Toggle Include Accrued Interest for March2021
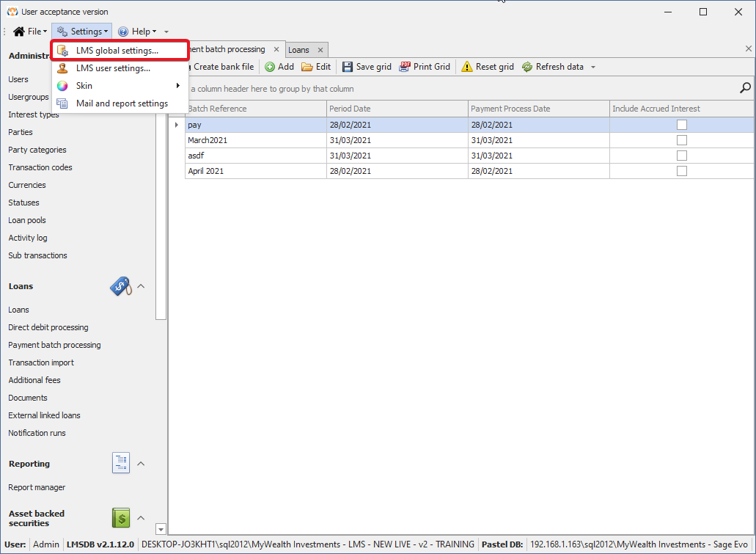 (x=682, y=140)
